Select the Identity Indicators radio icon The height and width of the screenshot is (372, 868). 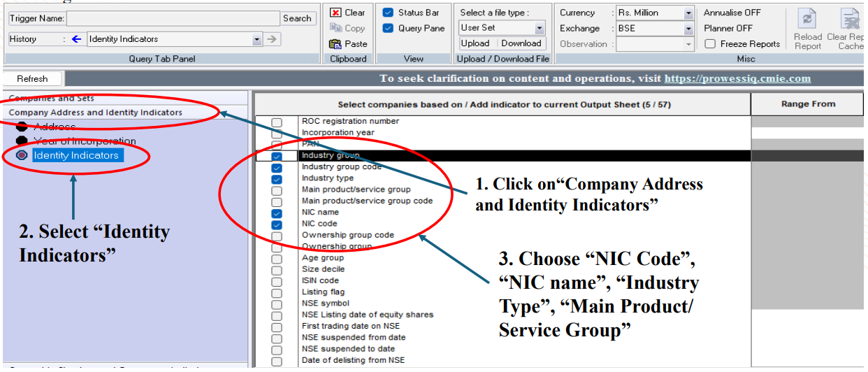click(x=22, y=155)
